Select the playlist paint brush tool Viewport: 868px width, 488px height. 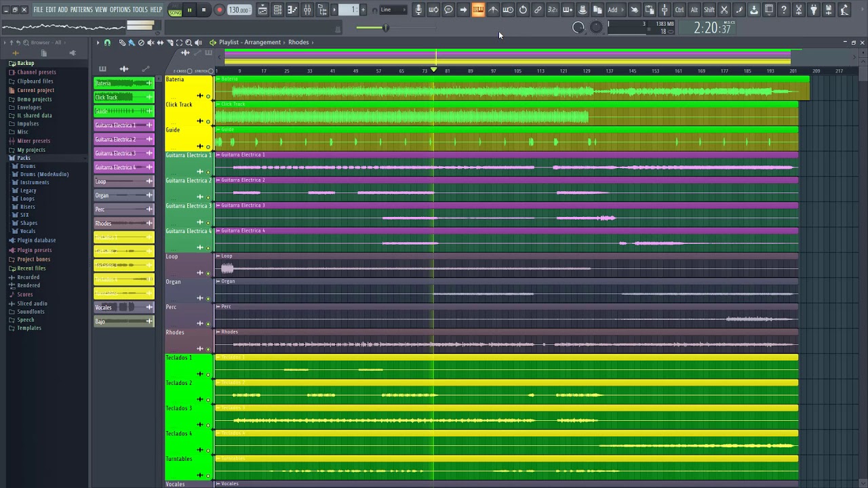pos(132,43)
